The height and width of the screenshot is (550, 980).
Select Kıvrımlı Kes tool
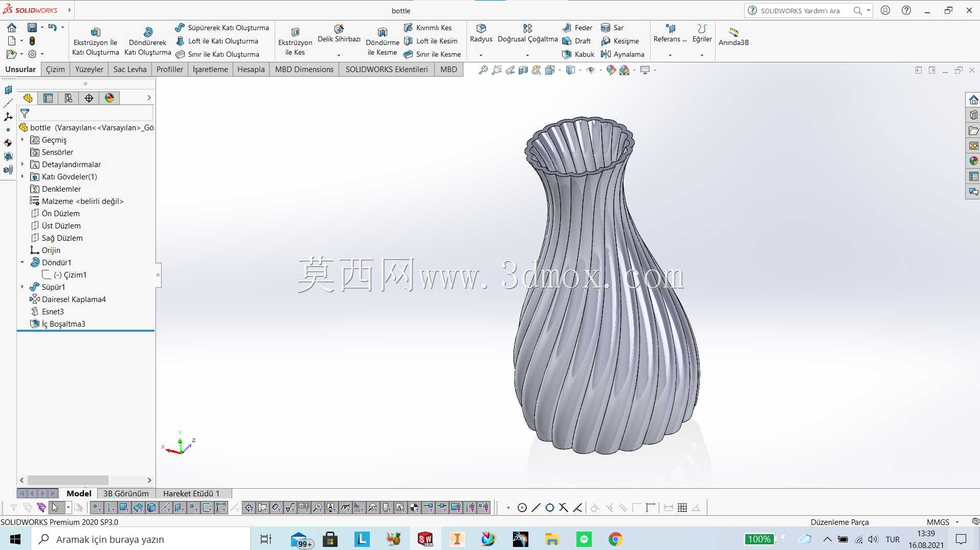[x=428, y=28]
